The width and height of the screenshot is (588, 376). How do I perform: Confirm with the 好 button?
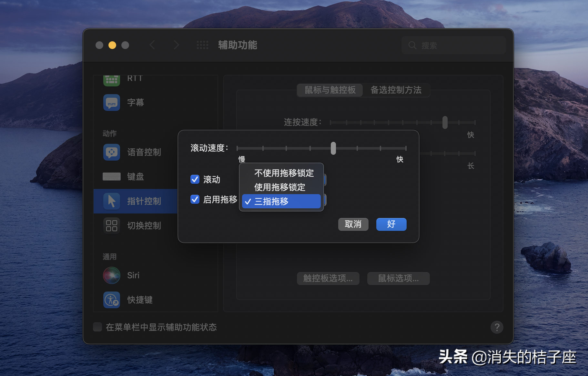pyautogui.click(x=391, y=224)
